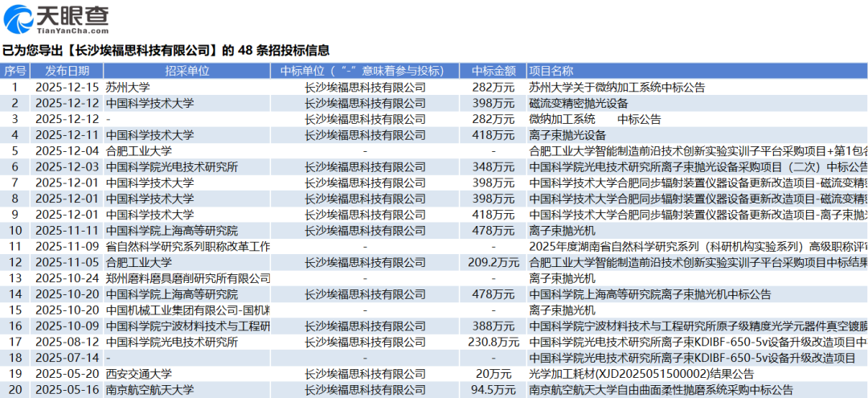Click 郑州磨料磨具磨削研究所有限公司 cell
868x398 pixels.
point(187,278)
